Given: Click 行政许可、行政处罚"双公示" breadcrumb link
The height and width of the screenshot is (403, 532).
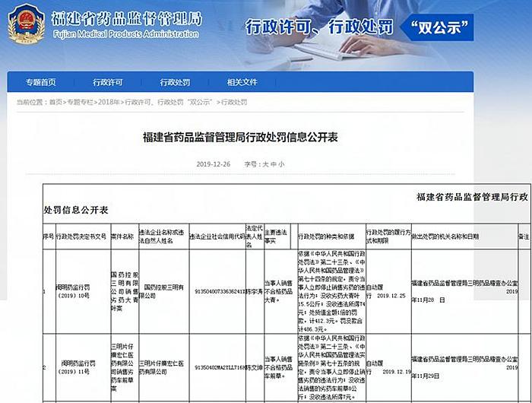Looking at the screenshot, I should (x=169, y=102).
